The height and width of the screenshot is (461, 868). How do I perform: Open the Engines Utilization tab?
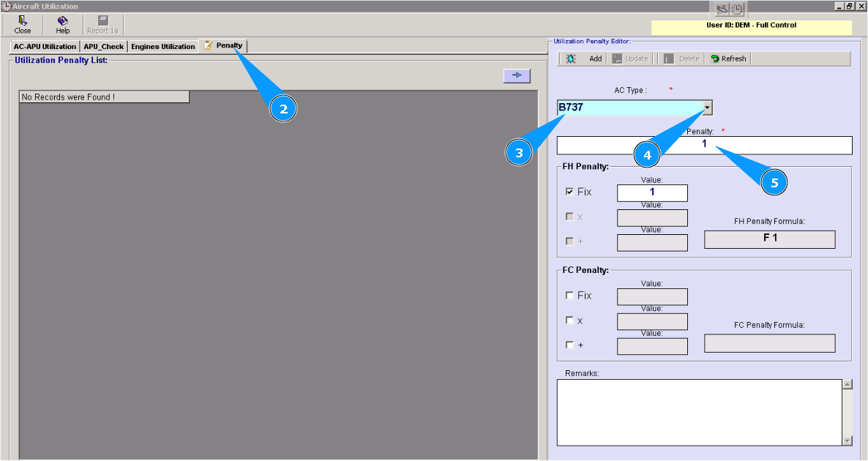162,47
